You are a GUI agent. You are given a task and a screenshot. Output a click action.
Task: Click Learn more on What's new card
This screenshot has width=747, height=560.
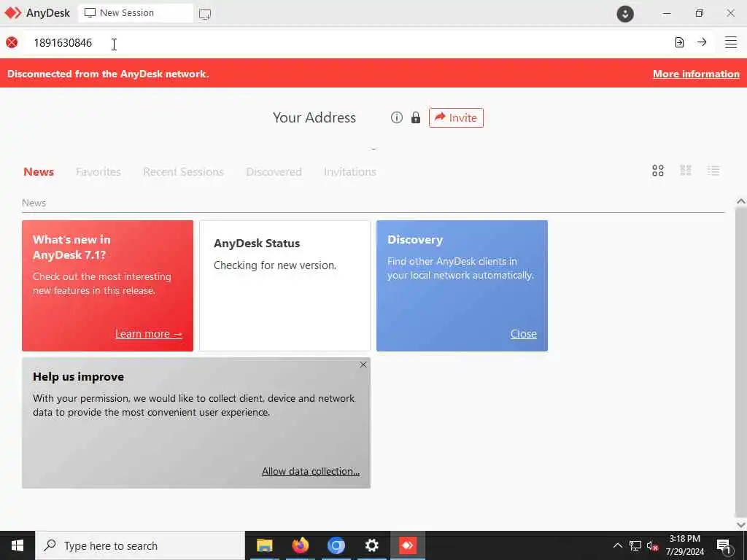pyautogui.click(x=149, y=334)
